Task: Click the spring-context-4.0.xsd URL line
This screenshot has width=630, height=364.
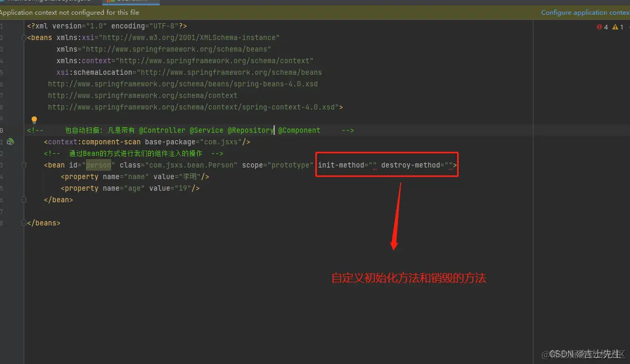Action: coord(195,107)
